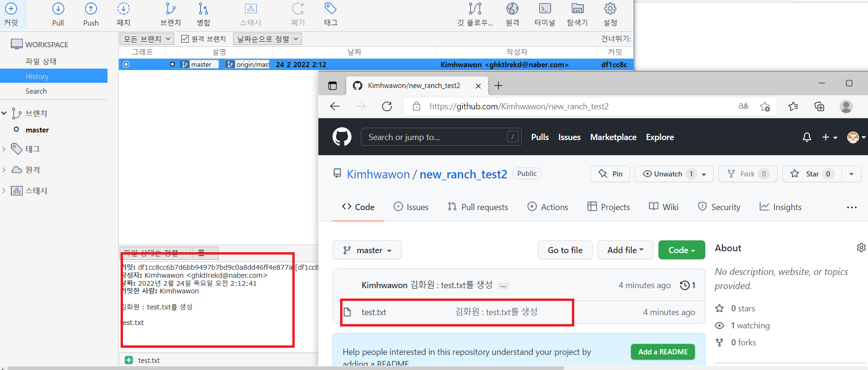The width and height of the screenshot is (868, 370).
Task: Switch to the Pull requests tab
Action: tap(478, 207)
